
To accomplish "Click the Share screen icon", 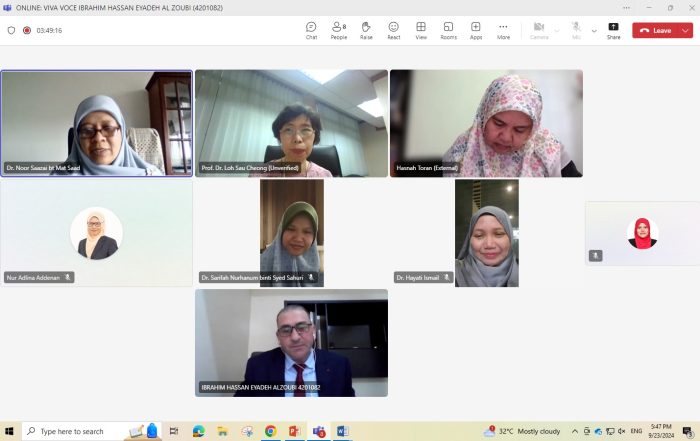I will (x=613, y=30).
